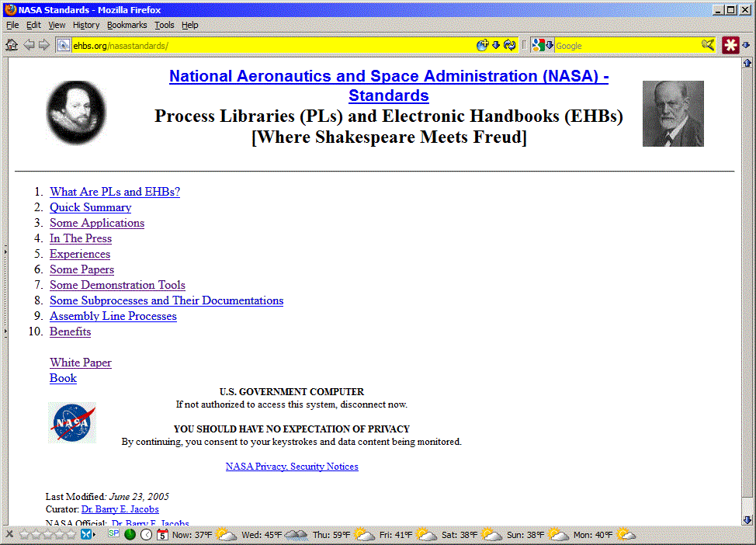Open the Tools menu

(x=164, y=25)
